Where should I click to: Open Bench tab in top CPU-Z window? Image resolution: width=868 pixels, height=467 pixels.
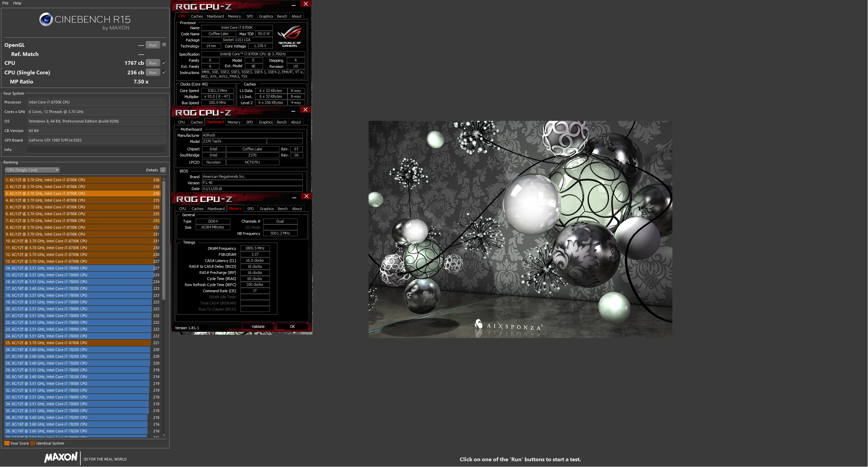tap(282, 16)
